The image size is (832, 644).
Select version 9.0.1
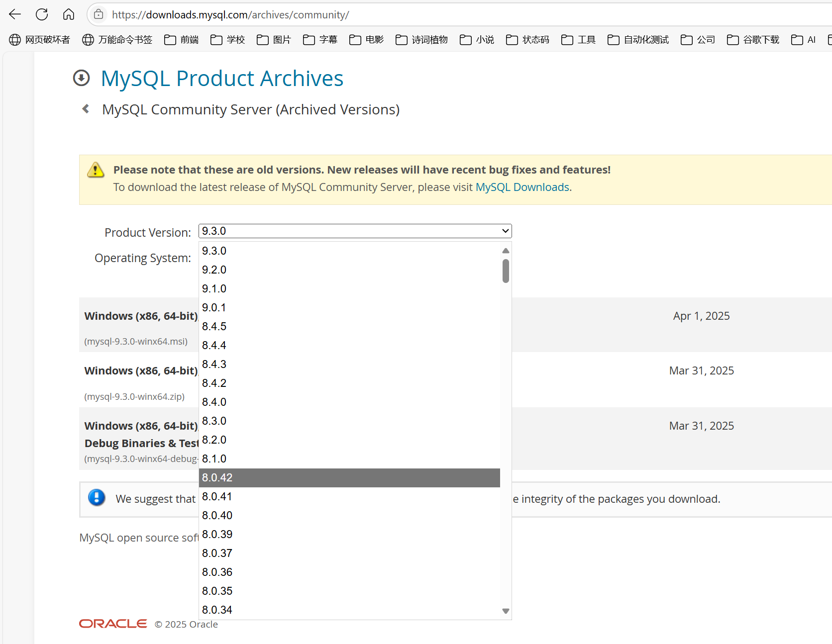(x=349, y=307)
